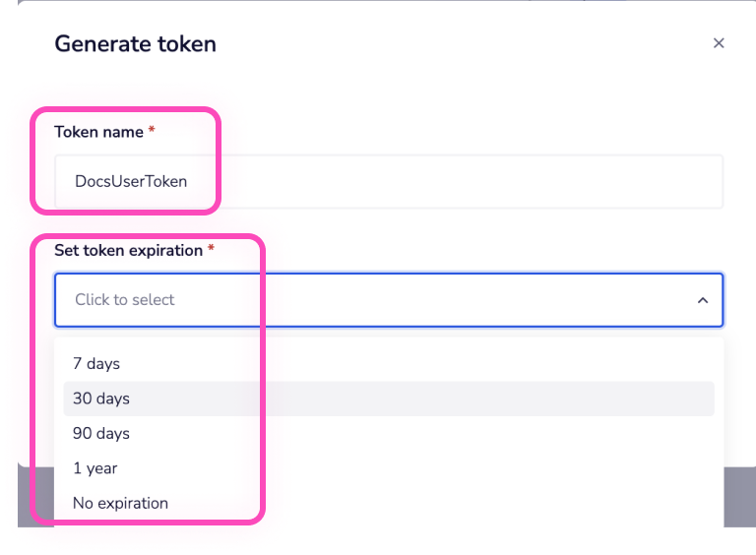756x555 pixels.
Task: Close the Generate token dialog
Action: [x=719, y=43]
